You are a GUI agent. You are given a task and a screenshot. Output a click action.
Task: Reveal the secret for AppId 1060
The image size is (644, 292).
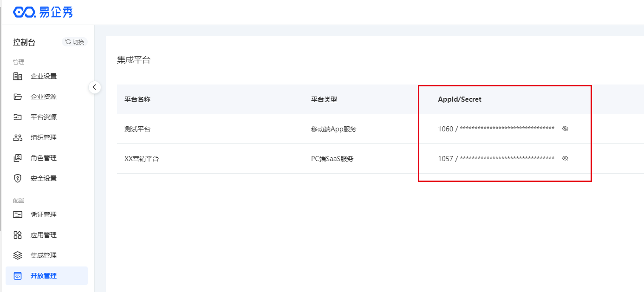coord(565,129)
